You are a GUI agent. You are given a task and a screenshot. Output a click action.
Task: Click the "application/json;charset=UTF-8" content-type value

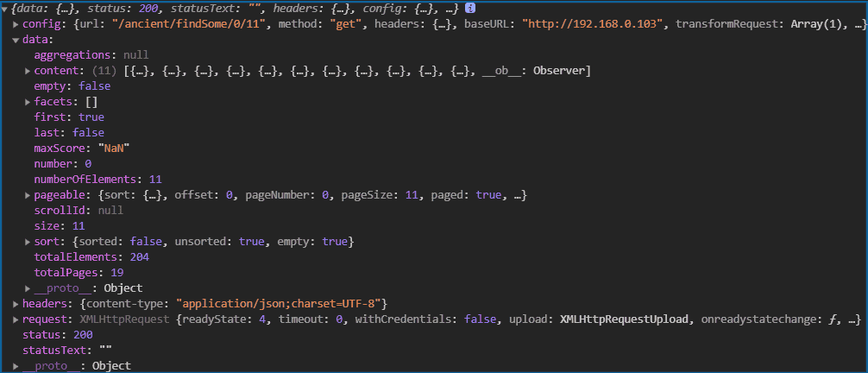(280, 304)
